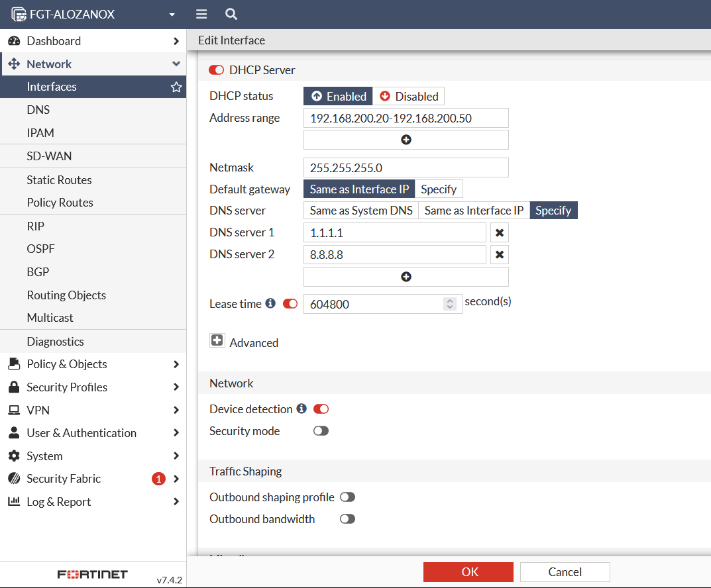711x588 pixels.
Task: Expand the Advanced DHCP settings
Action: pos(217,340)
